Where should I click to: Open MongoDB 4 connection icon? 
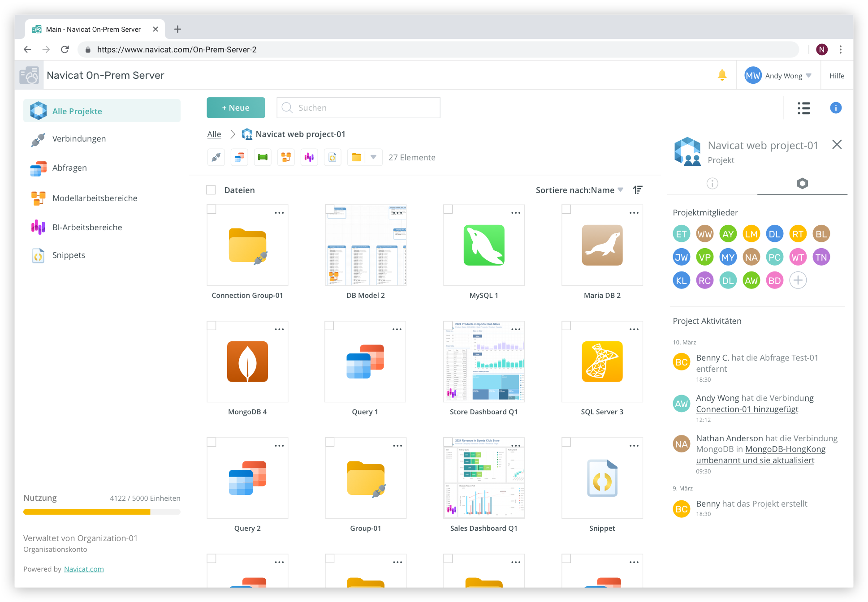[x=247, y=362]
